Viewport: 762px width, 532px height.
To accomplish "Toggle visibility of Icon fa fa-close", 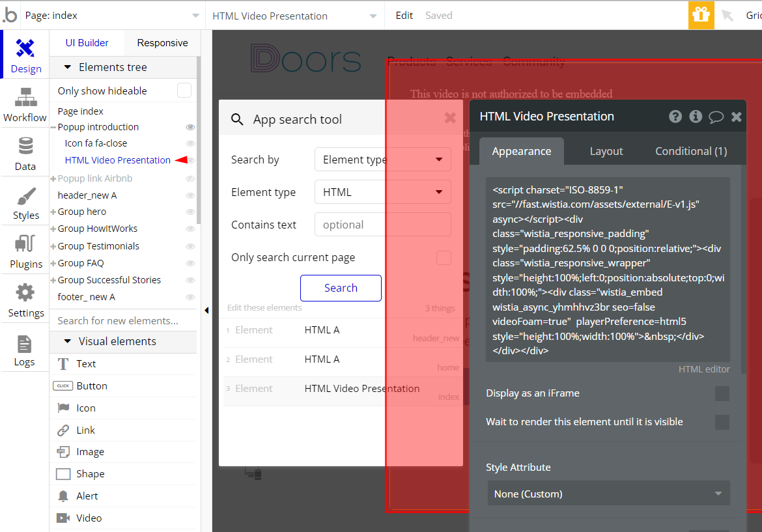I will click(190, 144).
